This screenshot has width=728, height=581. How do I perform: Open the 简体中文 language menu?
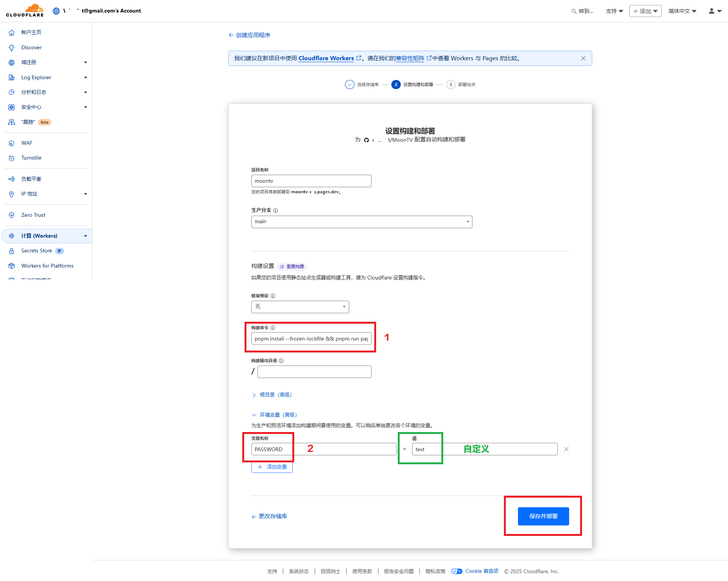(x=682, y=11)
